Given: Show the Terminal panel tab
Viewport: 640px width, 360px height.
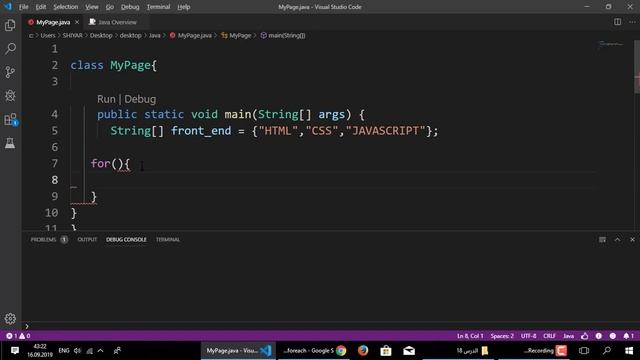Looking at the screenshot, I should (x=168, y=240).
